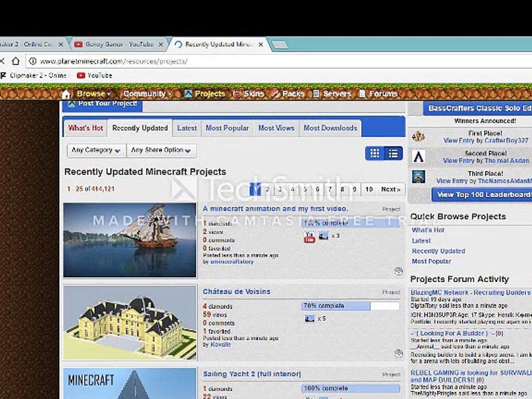Open sailing ship project thumbnail
The width and height of the screenshot is (532, 399).
pyautogui.click(x=130, y=240)
